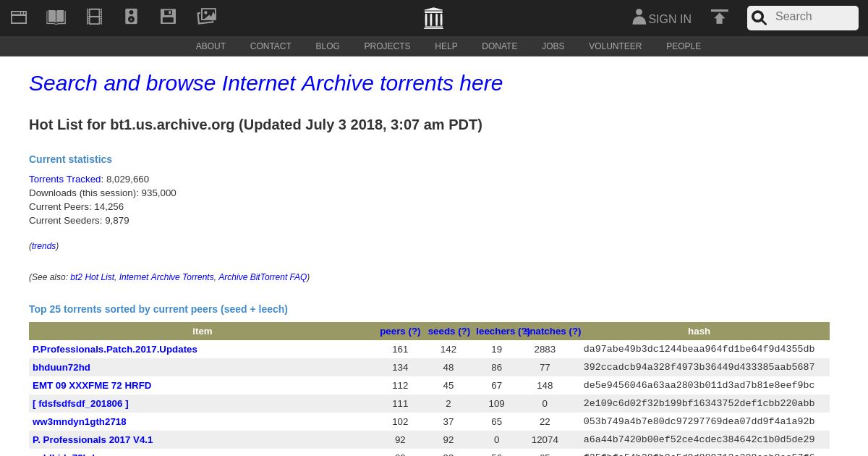Screen dimensions: 868x456
Task: Click the 'Top 25 torrents' heading
Action: tap(158, 309)
